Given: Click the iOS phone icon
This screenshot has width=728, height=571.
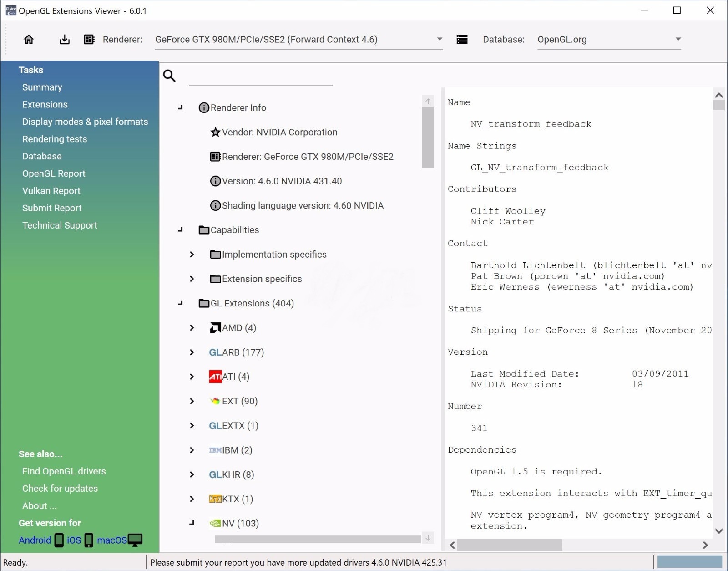Looking at the screenshot, I should 89,540.
